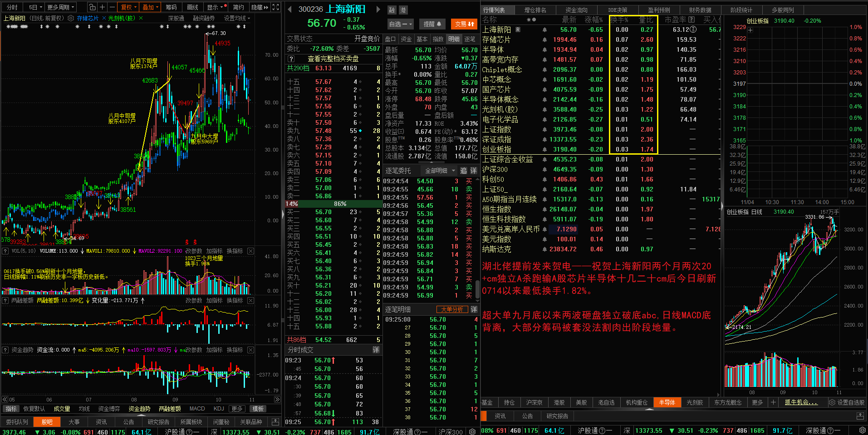Image resolution: width=868 pixels, height=435 pixels.
Task: Open the 设置均线 dropdown
Action: (237, 18)
